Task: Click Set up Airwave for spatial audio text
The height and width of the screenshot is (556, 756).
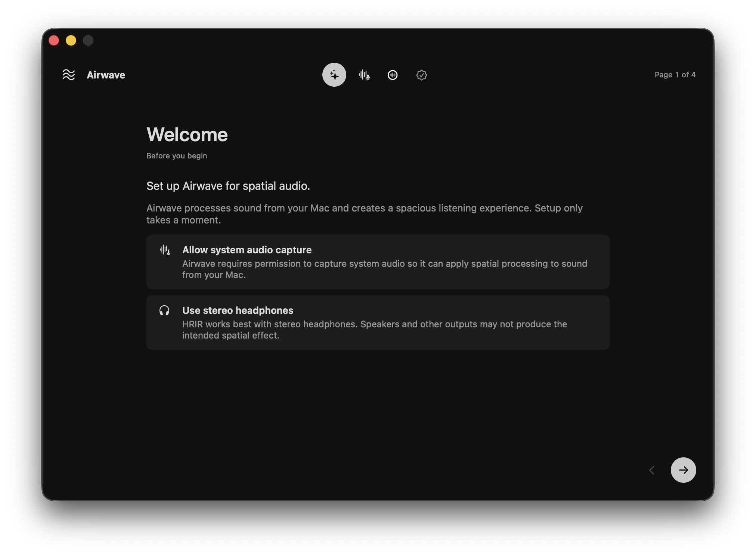Action: click(x=228, y=186)
